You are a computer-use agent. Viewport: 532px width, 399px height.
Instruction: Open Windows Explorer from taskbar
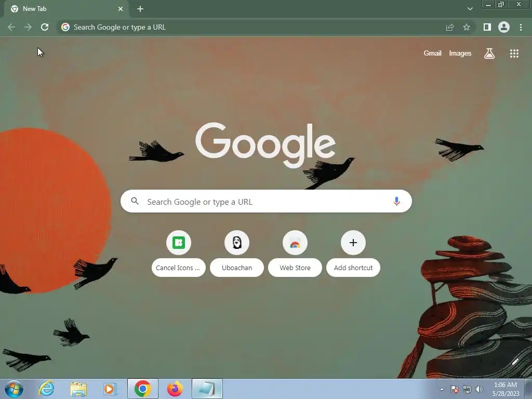(78, 389)
